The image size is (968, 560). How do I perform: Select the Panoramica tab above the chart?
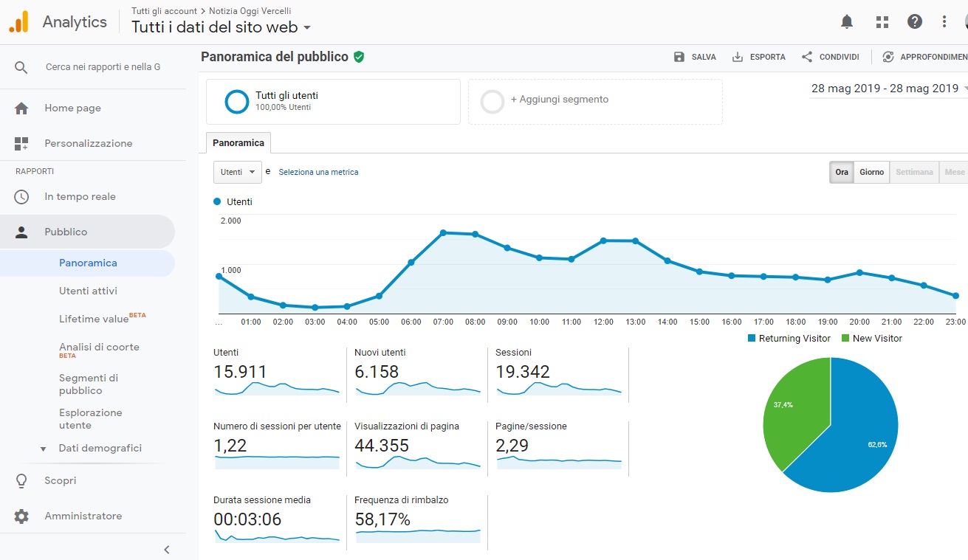coord(238,142)
